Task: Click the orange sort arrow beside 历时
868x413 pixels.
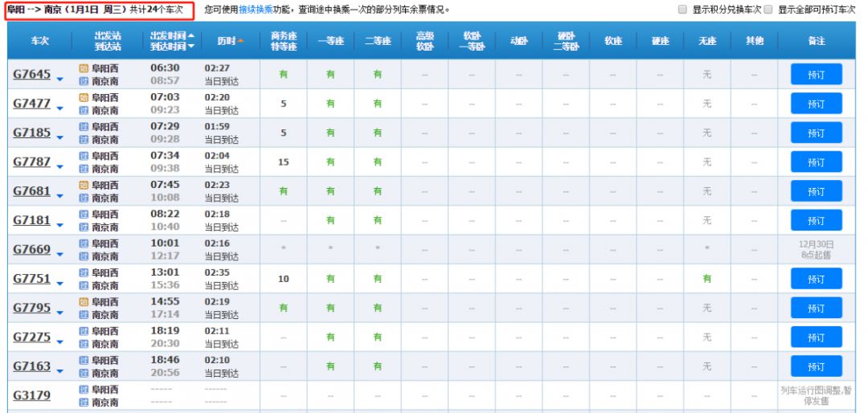Action: (x=241, y=41)
